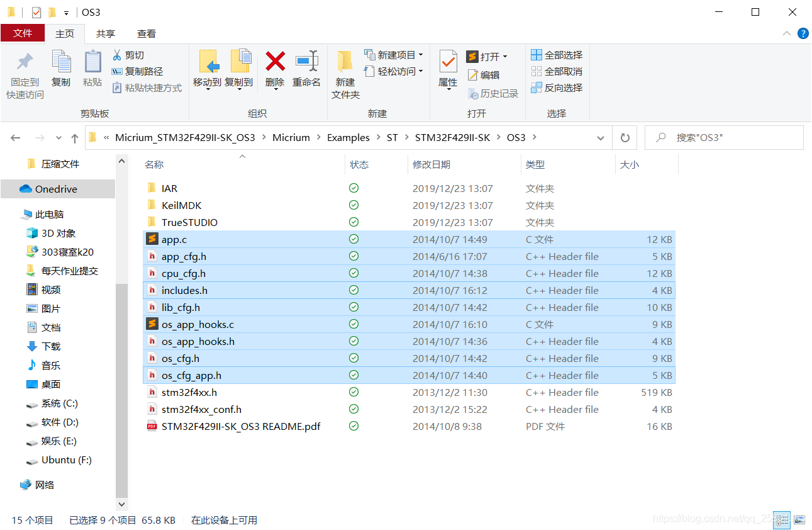Click the README PDF file icon
812x530 pixels.
click(152, 426)
